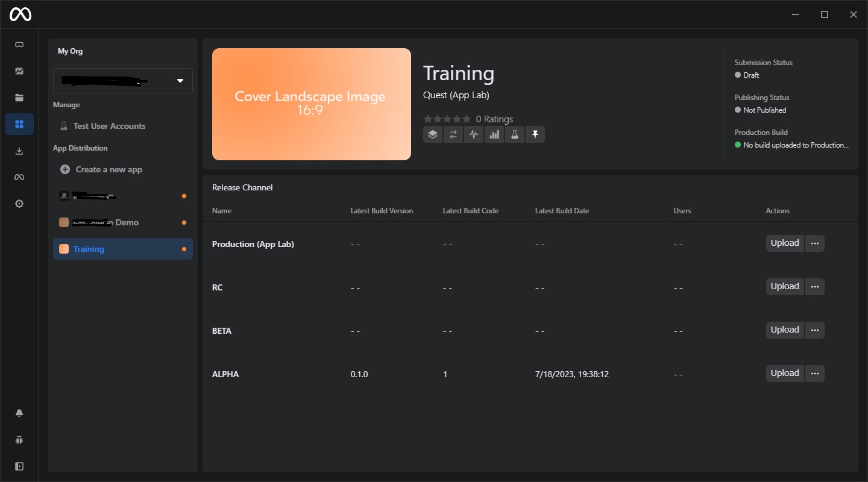
Task: Open the downloads icon in sidebar
Action: click(19, 151)
